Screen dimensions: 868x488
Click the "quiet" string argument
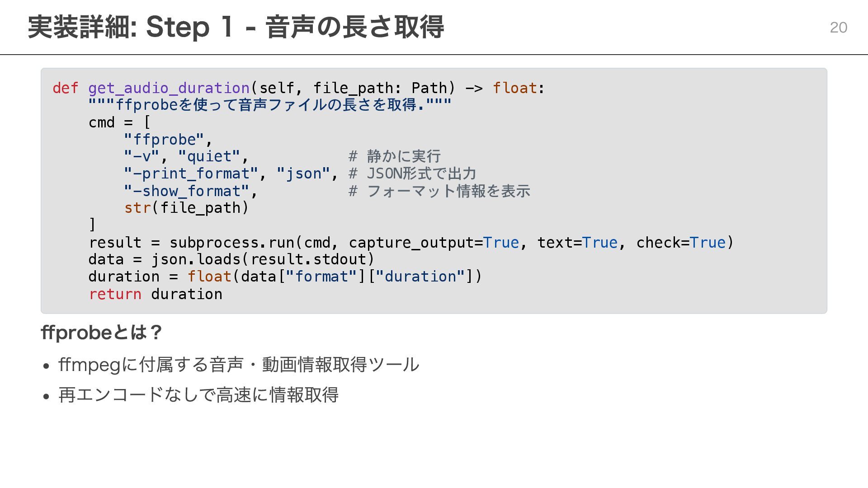pyautogui.click(x=209, y=156)
